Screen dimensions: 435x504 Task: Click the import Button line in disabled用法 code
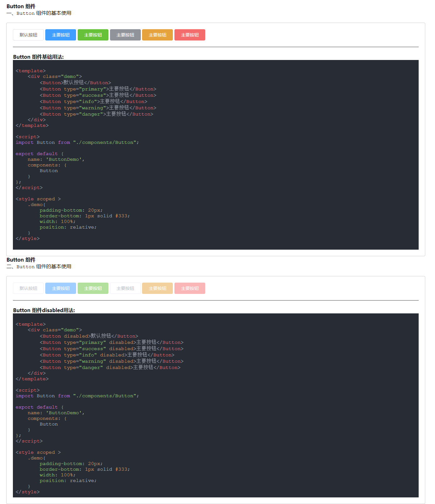(x=77, y=396)
